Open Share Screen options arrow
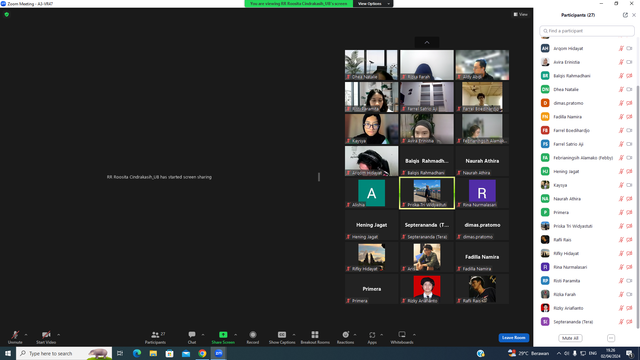The image size is (640, 360). [236, 335]
